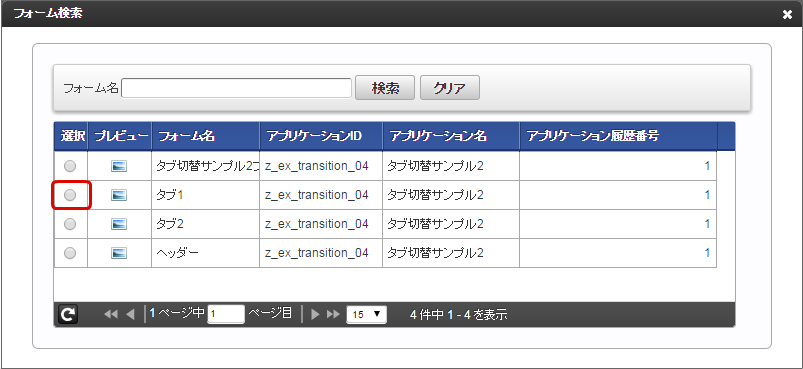
Task: Click タブ切替サンプル2 application name in タブ2 row
Action: pos(435,224)
